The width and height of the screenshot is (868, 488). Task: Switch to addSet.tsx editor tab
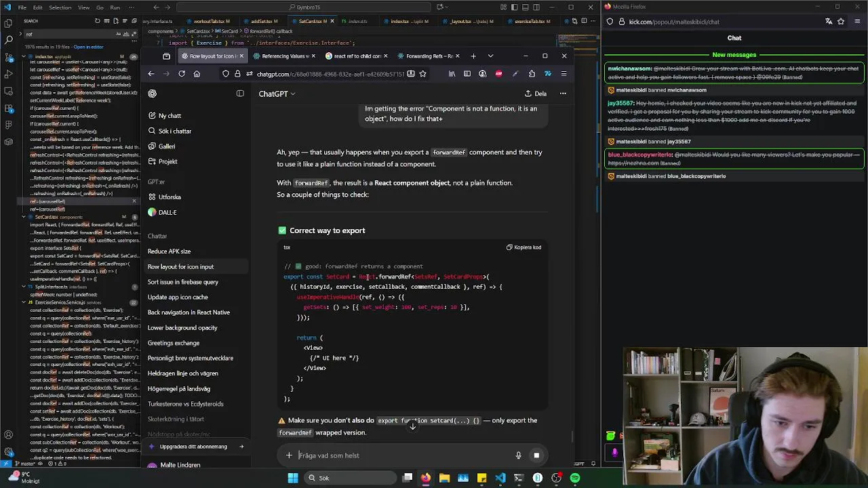pyautogui.click(x=261, y=21)
